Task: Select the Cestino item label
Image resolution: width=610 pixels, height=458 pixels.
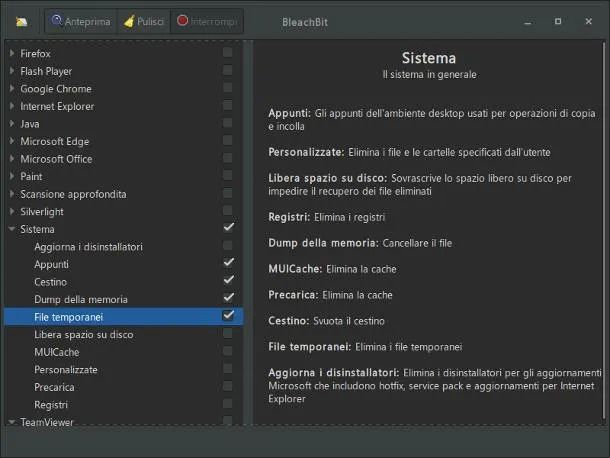Action: click(x=51, y=282)
